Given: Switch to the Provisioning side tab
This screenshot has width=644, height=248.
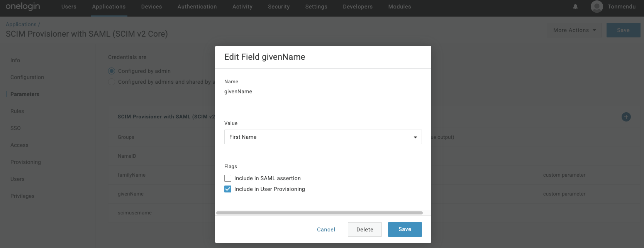Looking at the screenshot, I should click(25, 162).
